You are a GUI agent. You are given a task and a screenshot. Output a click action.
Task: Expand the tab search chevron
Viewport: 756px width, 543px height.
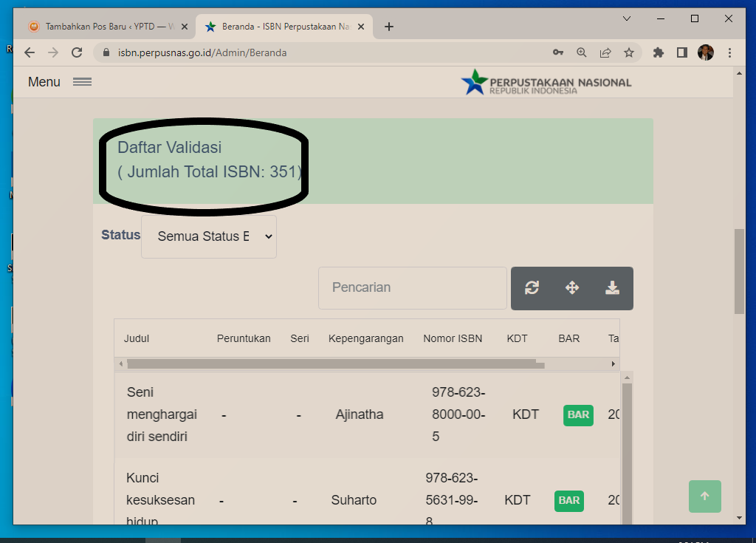click(627, 18)
